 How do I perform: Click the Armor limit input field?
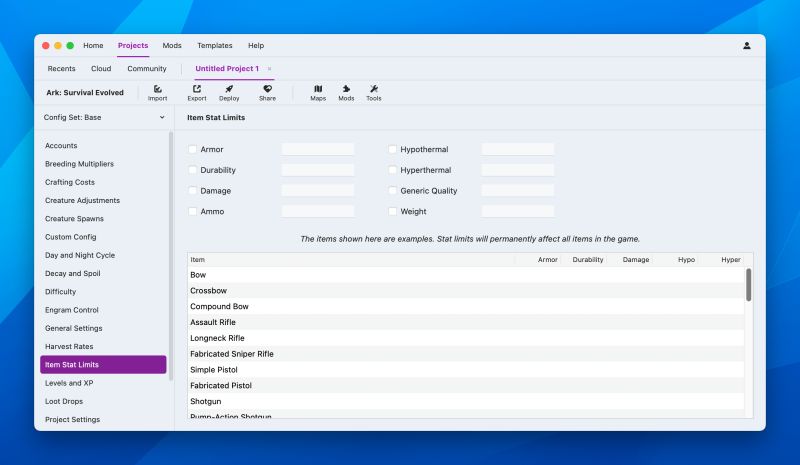(318, 149)
